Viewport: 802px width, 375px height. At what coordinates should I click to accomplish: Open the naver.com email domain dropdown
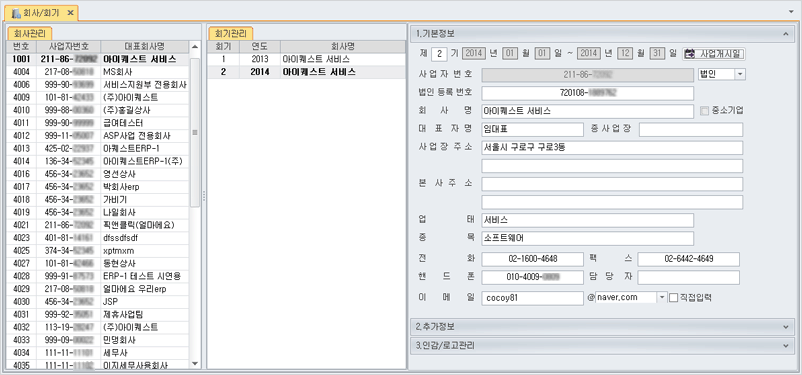(661, 297)
